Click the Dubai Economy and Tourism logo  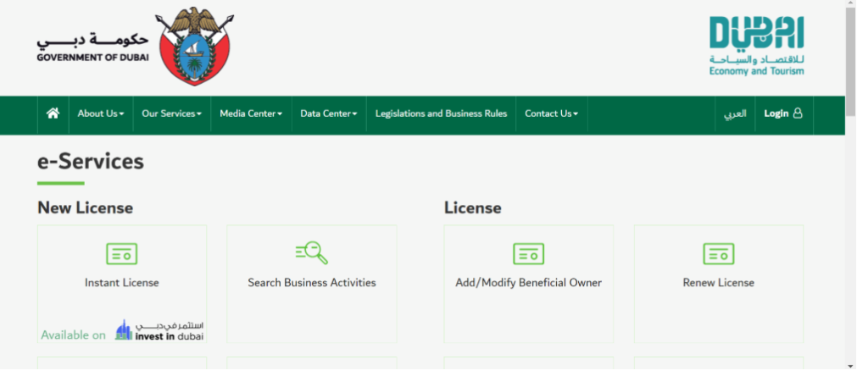tap(756, 47)
